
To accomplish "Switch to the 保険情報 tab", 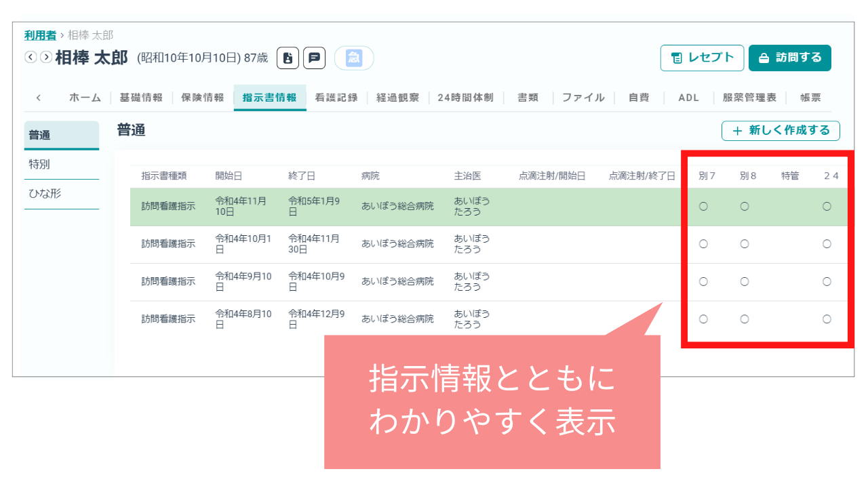I will click(202, 98).
